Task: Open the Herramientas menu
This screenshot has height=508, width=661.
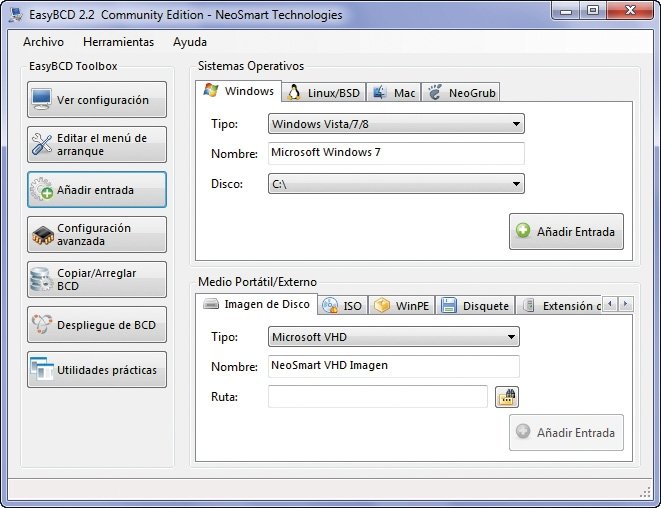Action: (x=118, y=42)
